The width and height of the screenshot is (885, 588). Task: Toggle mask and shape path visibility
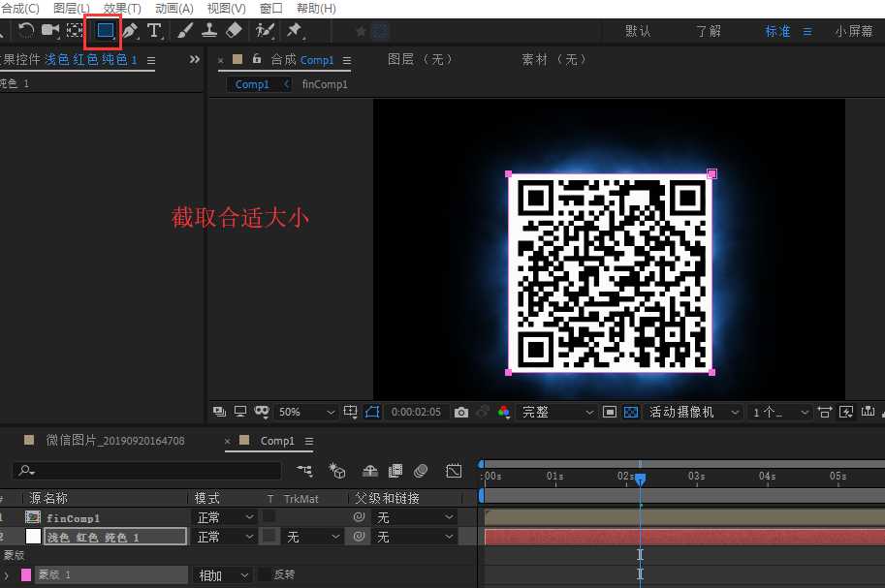(x=373, y=413)
